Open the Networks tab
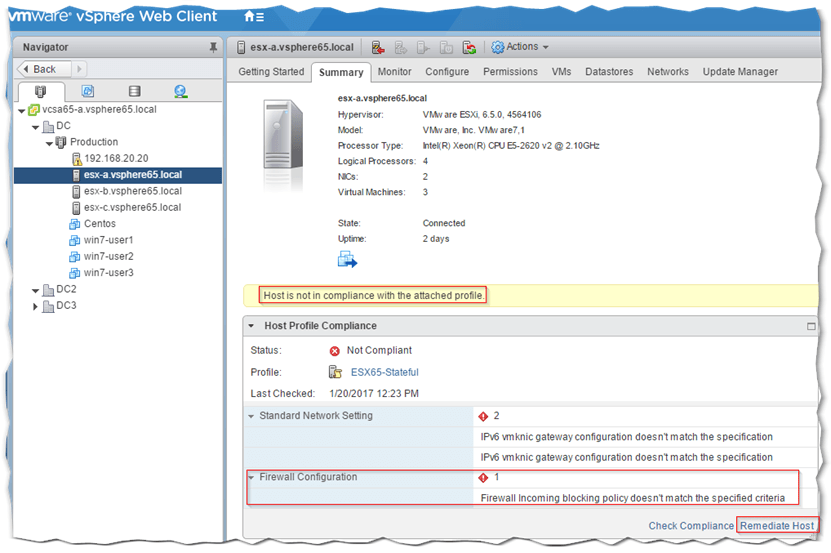 (x=668, y=72)
